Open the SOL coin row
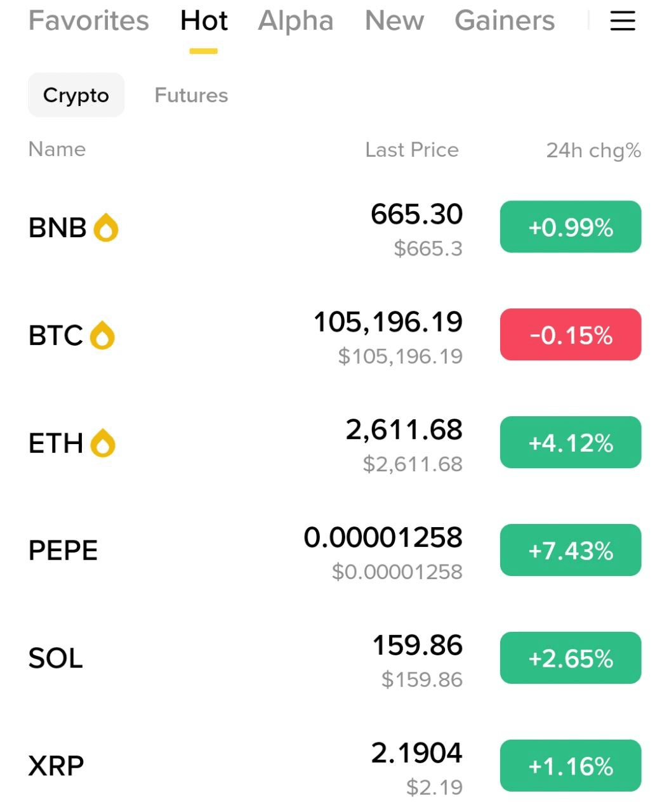669x812 pixels. point(334,659)
